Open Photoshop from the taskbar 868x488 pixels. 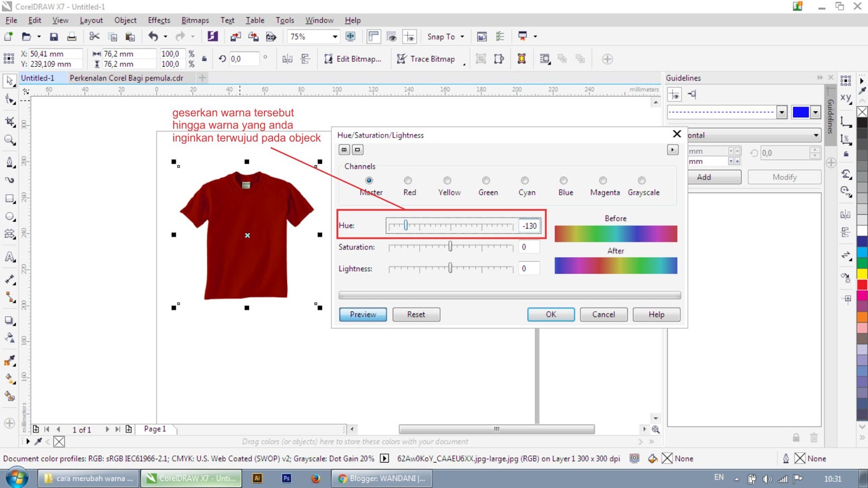pos(286,478)
